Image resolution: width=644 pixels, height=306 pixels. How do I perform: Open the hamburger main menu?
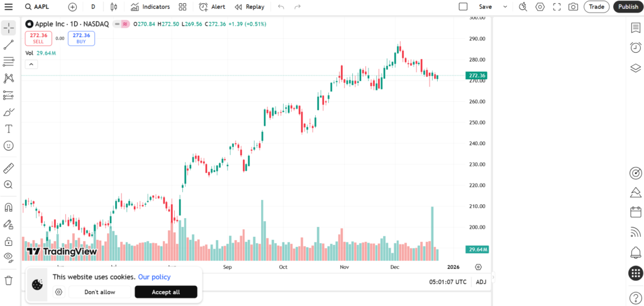[x=8, y=6]
